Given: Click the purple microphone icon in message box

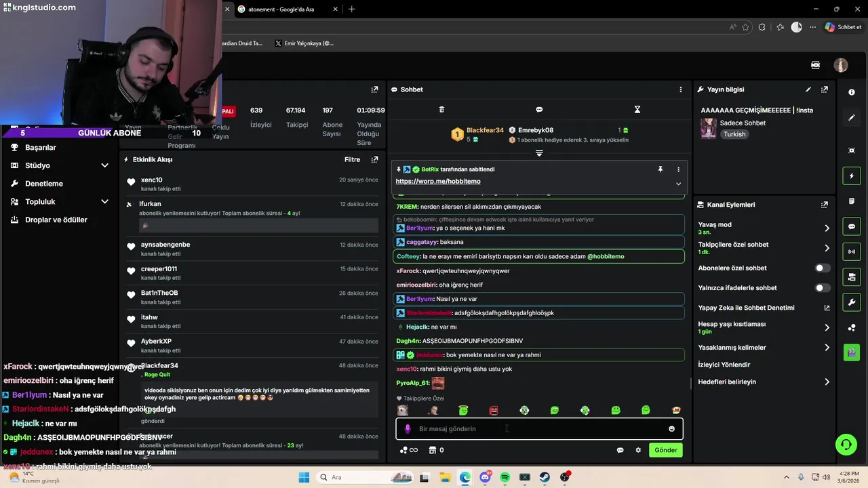Looking at the screenshot, I should (408, 429).
